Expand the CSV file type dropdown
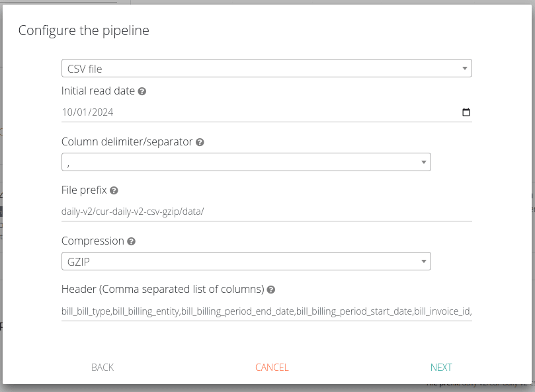The height and width of the screenshot is (392, 535). coord(267,68)
